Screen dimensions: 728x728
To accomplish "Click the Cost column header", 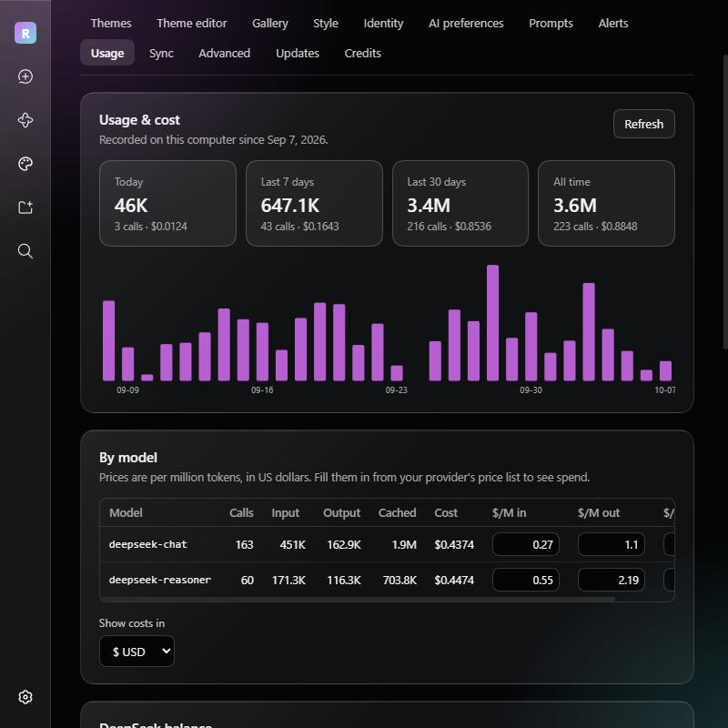I will 446,512.
